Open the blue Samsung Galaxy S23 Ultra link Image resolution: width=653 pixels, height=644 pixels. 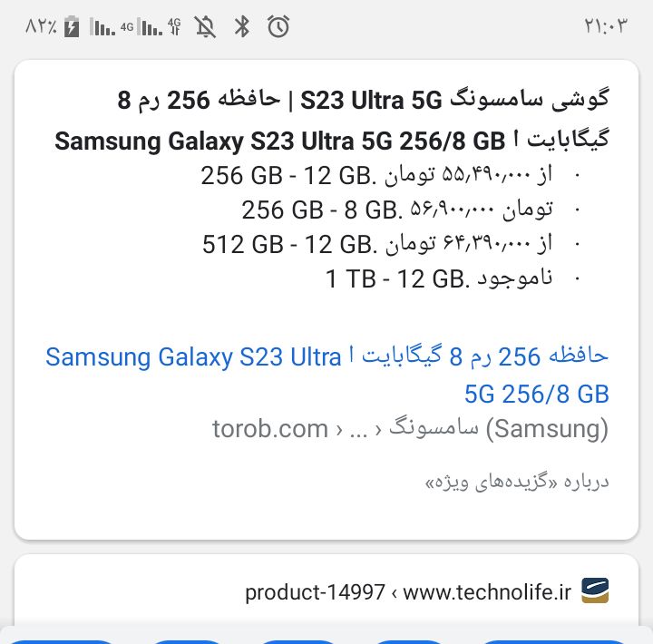coord(326,375)
